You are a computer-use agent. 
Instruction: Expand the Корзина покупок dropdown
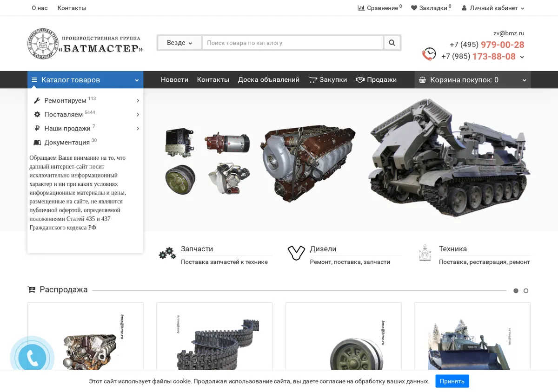click(x=472, y=80)
